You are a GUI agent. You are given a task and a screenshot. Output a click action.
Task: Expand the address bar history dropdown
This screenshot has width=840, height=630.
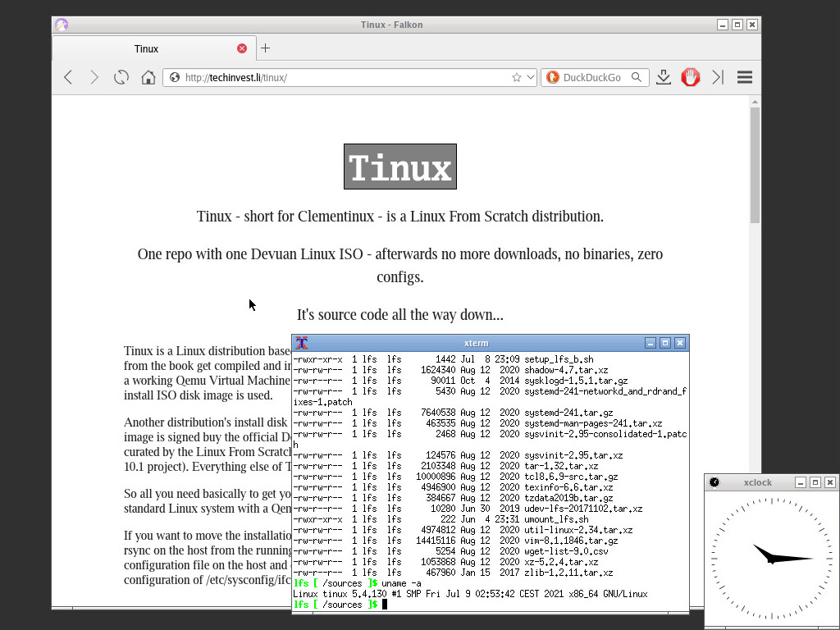[x=531, y=77]
